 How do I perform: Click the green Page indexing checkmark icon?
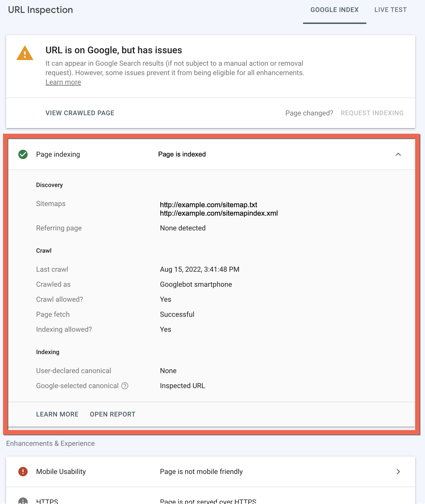[23, 154]
